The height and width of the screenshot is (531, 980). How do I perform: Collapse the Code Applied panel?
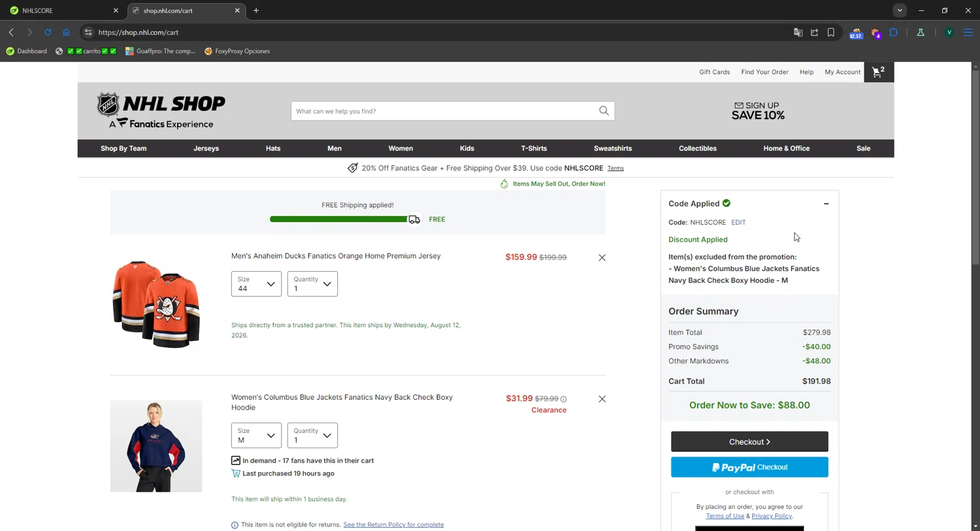[x=826, y=204]
